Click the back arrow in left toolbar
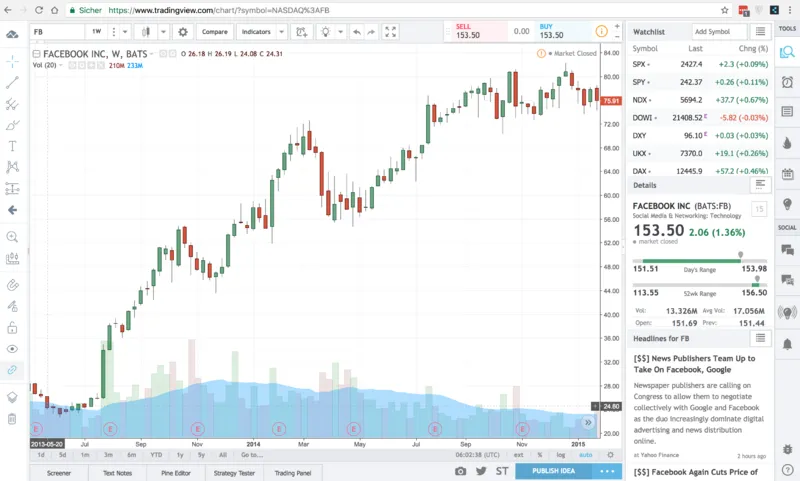800x481 pixels. point(12,210)
